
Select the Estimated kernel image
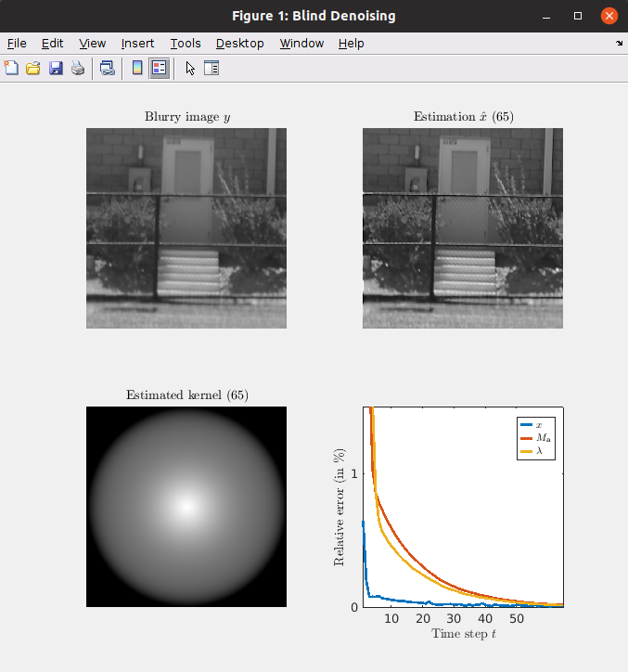tap(186, 507)
